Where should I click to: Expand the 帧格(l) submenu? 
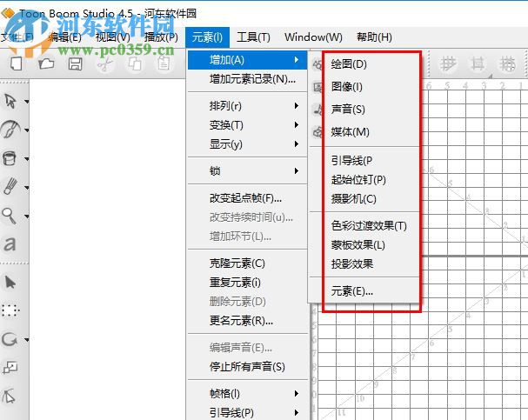(x=248, y=393)
